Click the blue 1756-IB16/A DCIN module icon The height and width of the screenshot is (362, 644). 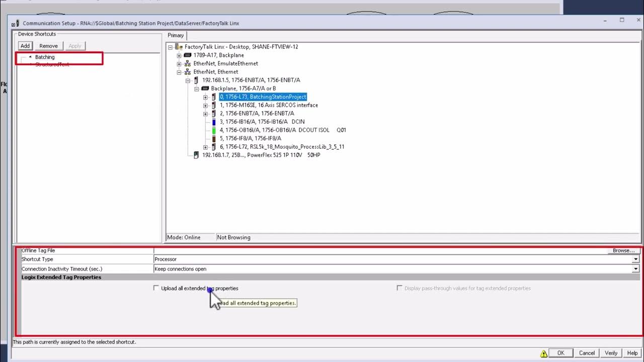[214, 122]
